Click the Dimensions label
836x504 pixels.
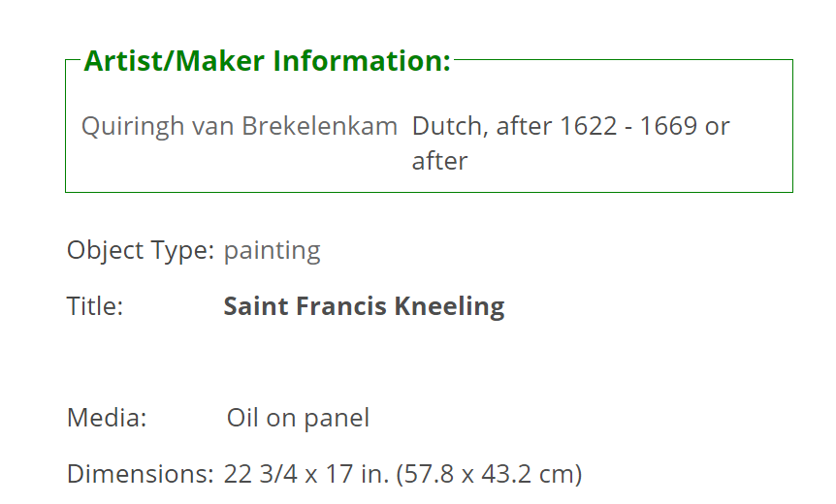click(x=141, y=474)
